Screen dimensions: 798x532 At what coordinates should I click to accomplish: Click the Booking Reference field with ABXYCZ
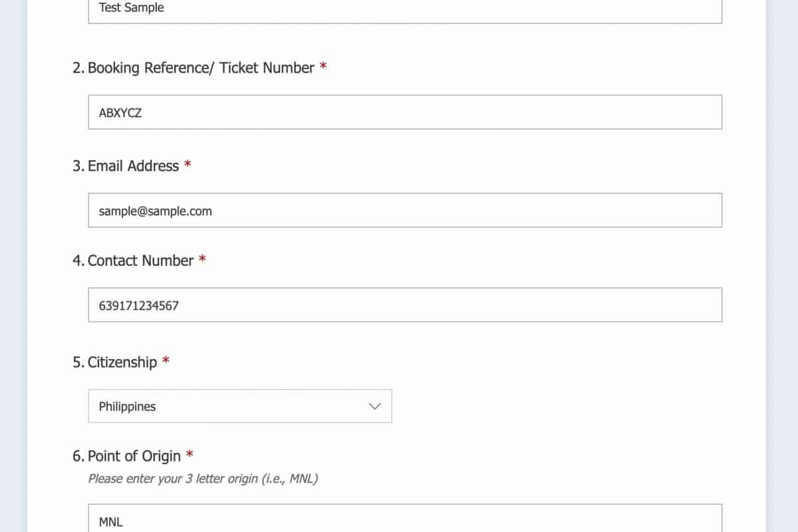(x=404, y=112)
